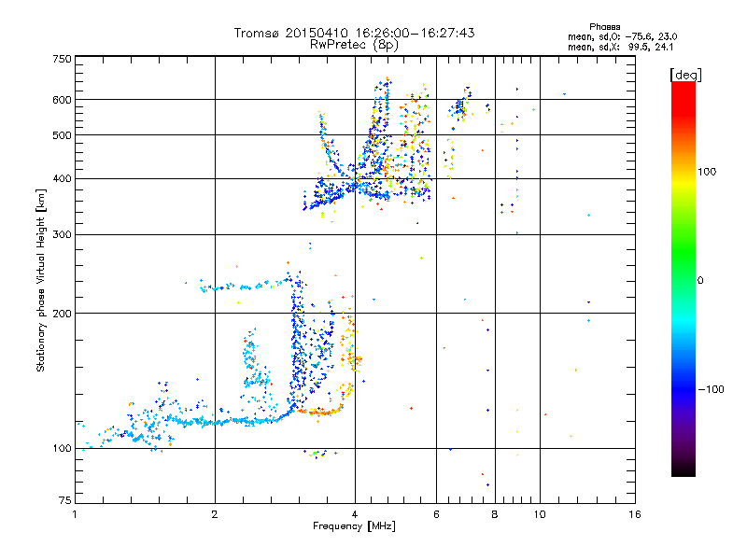Click the 'Frequency [MHz]' axis label
Image resolution: width=747 pixels, height=560 pixels.
coord(354,526)
